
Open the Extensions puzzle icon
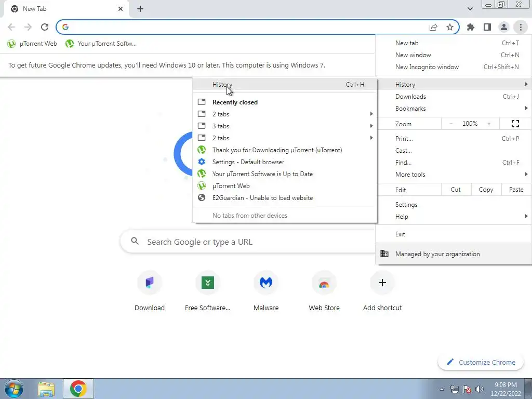coord(471,27)
